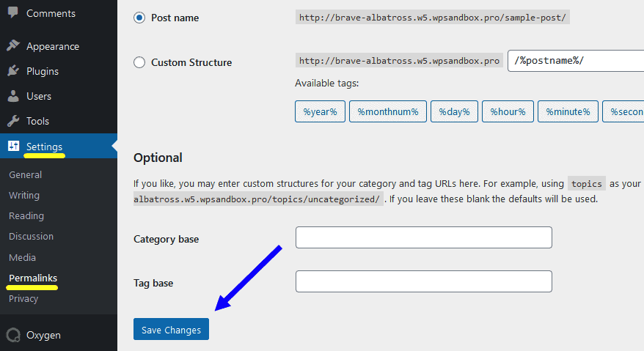The image size is (644, 351).
Task: Insert the %year% tag button
Action: [320, 111]
